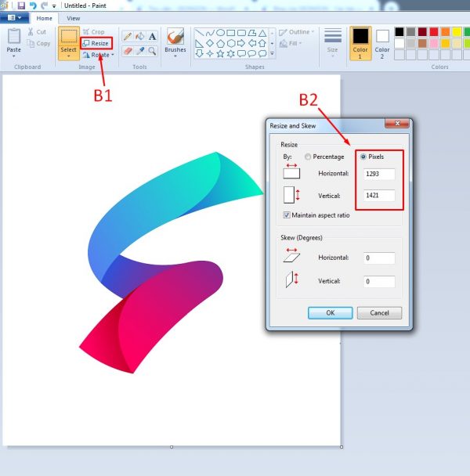Select the Text tool
The height and width of the screenshot is (476, 470).
152,37
